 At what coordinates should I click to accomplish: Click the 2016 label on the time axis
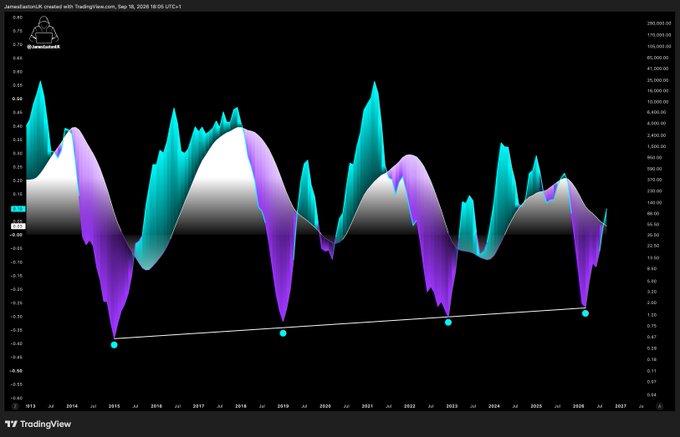click(156, 407)
